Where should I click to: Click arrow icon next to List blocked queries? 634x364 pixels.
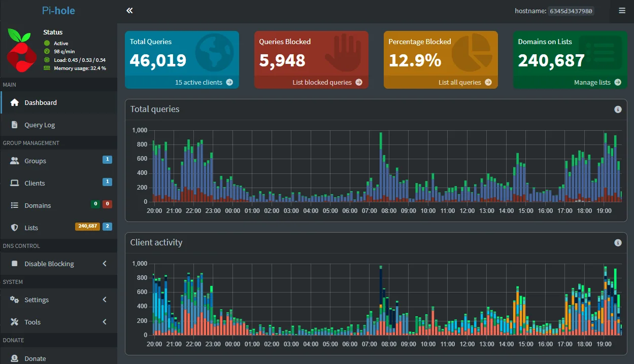click(x=359, y=82)
